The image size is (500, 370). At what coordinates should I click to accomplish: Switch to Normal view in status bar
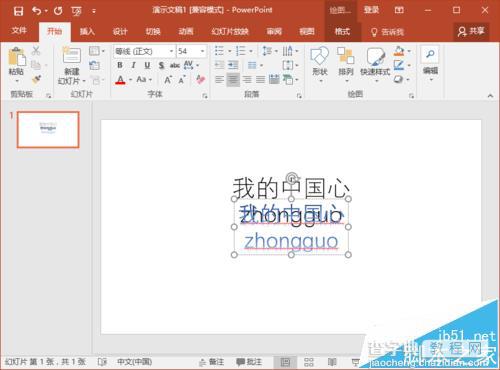[285, 362]
